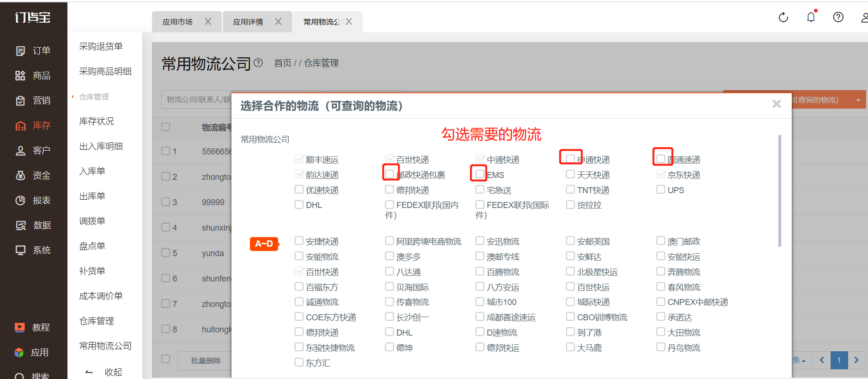Check the 申通快递 checkbox
The height and width of the screenshot is (379, 868).
pyautogui.click(x=571, y=159)
